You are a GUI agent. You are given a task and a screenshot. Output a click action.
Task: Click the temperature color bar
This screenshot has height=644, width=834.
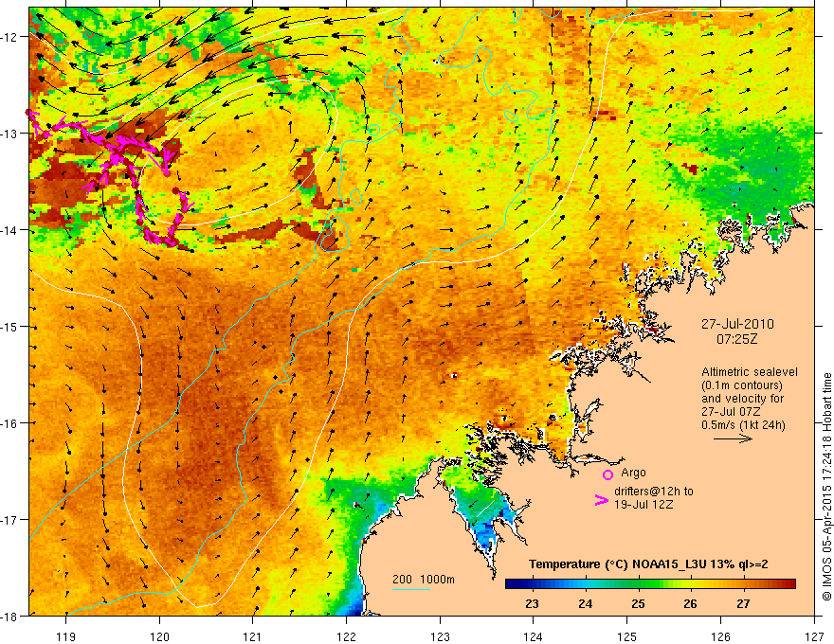(x=650, y=584)
